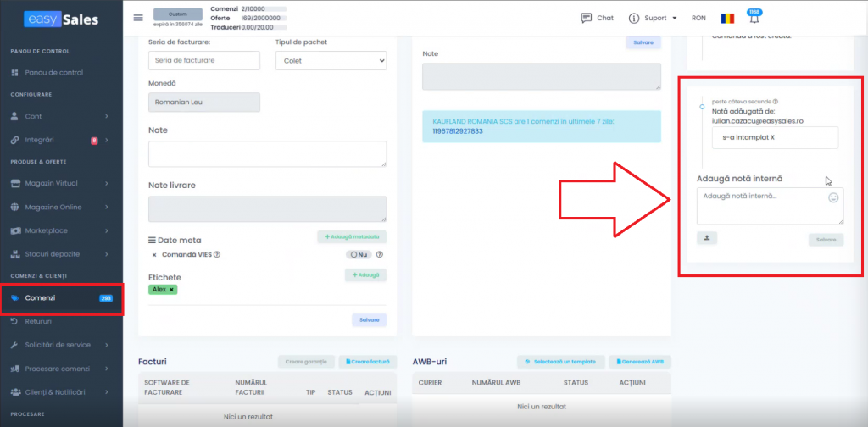The image size is (868, 427).
Task: Click the Retururi undo icon
Action: pos(15,321)
